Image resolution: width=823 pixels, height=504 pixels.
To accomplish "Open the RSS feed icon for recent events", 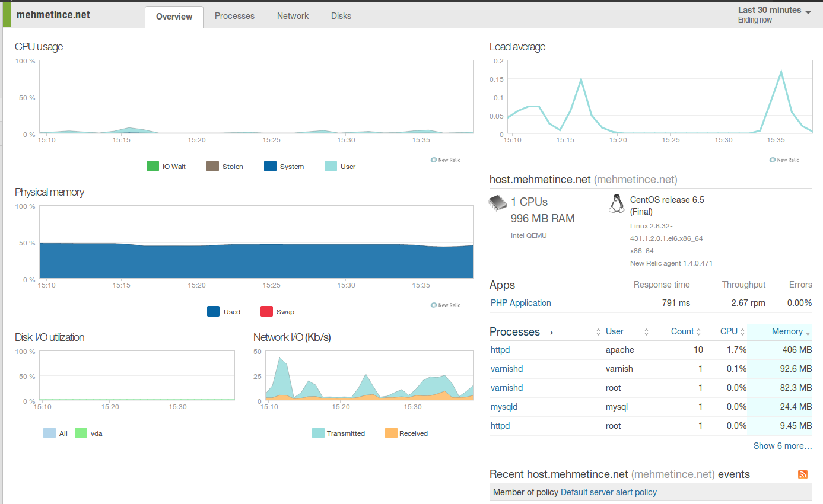I will point(803,474).
